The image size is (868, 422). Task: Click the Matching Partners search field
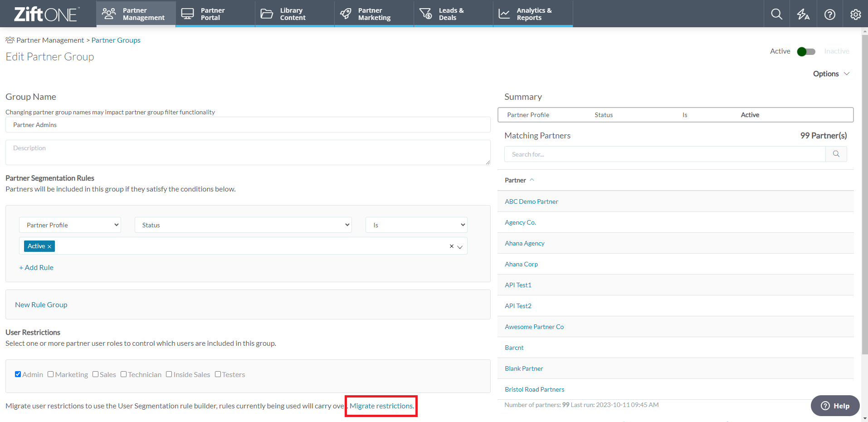(x=665, y=154)
